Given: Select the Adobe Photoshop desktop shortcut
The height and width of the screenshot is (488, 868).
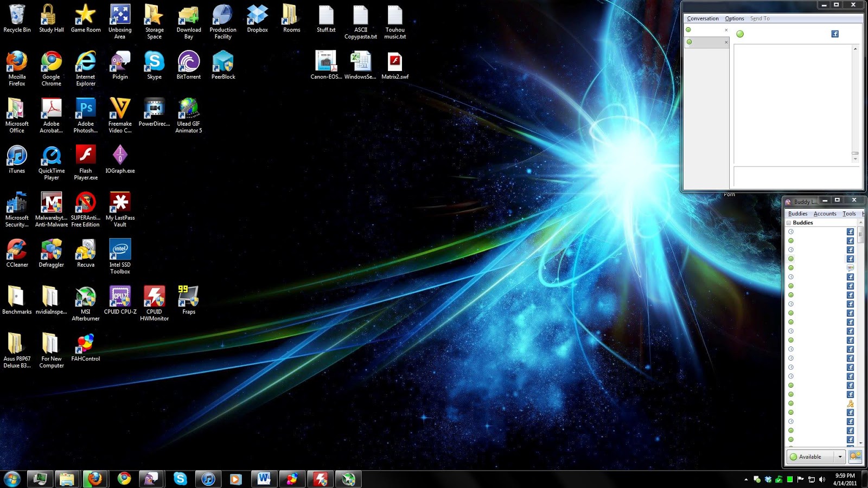Looking at the screenshot, I should [x=86, y=115].
